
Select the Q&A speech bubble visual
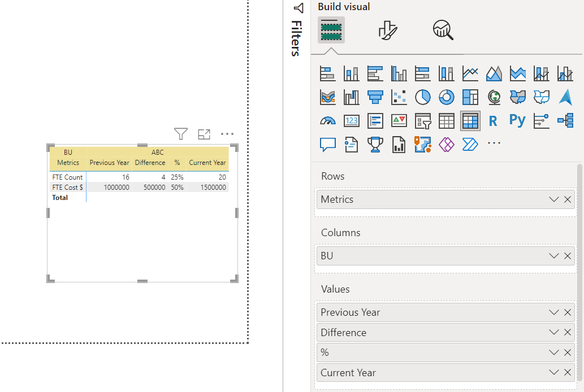[327, 145]
